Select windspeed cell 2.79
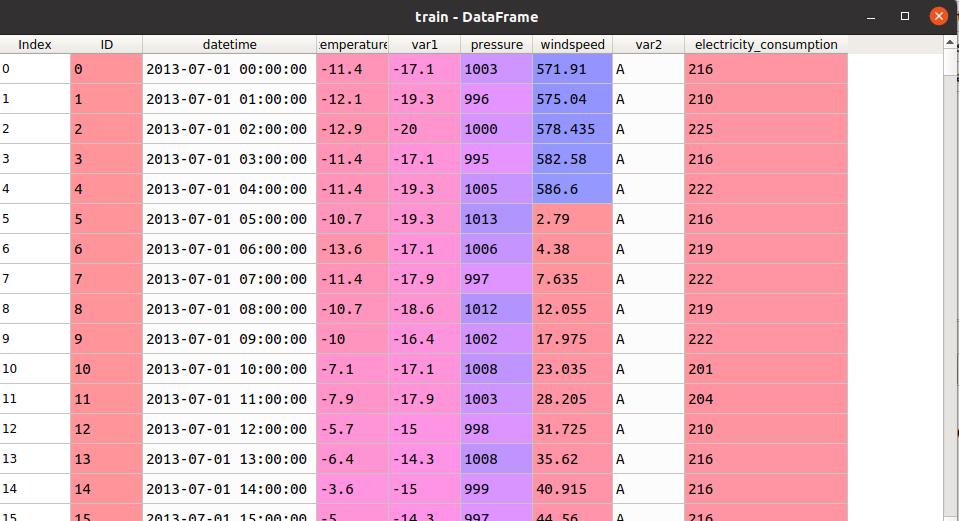Screen dimensions: 959x521 tap(572, 219)
